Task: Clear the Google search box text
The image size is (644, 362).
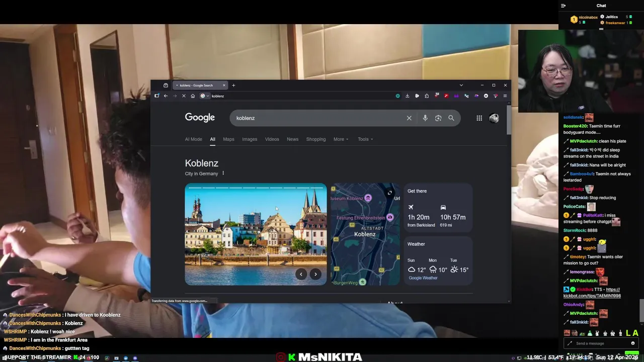Action: coord(409,118)
